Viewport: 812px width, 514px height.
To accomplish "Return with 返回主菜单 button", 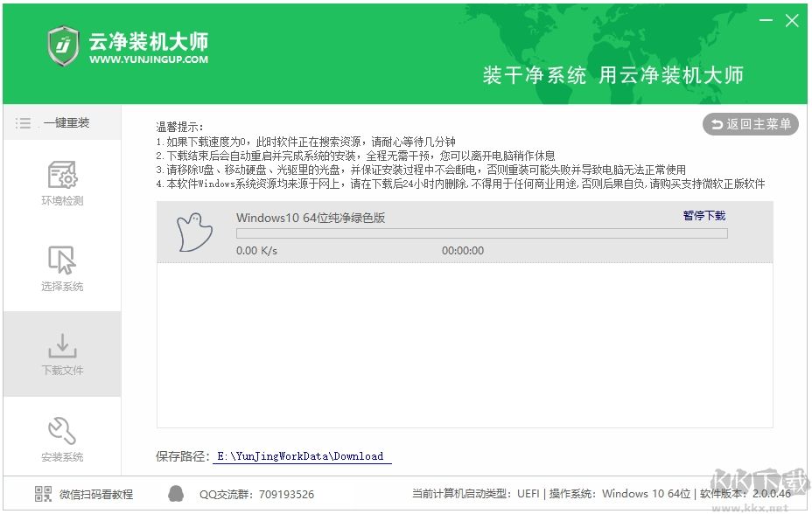I will pyautogui.click(x=751, y=124).
